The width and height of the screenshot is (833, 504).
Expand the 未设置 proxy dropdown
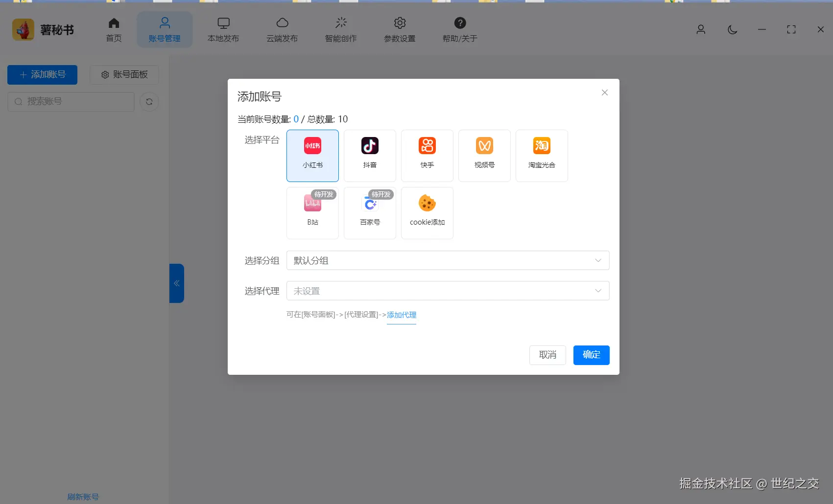[447, 290]
